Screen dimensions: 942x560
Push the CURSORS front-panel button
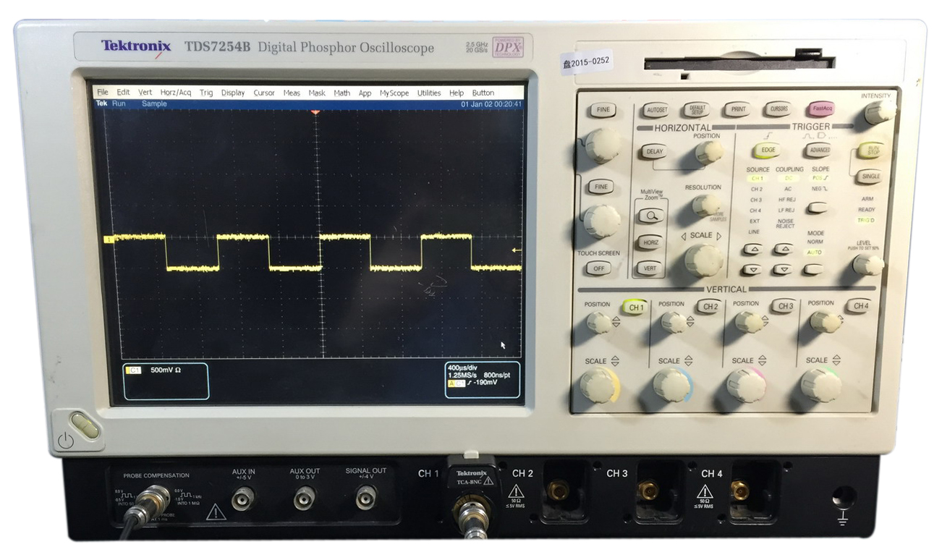[778, 110]
